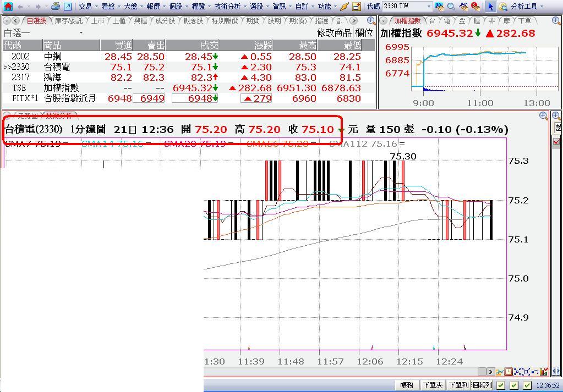The image size is (563, 392).
Task: Select the 2317 鴻海 row
Action: [189, 77]
